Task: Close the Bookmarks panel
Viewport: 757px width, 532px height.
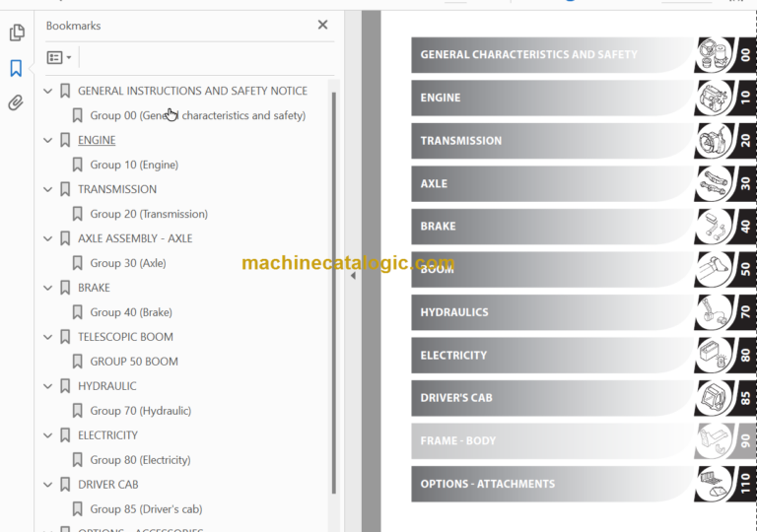Action: click(x=323, y=25)
